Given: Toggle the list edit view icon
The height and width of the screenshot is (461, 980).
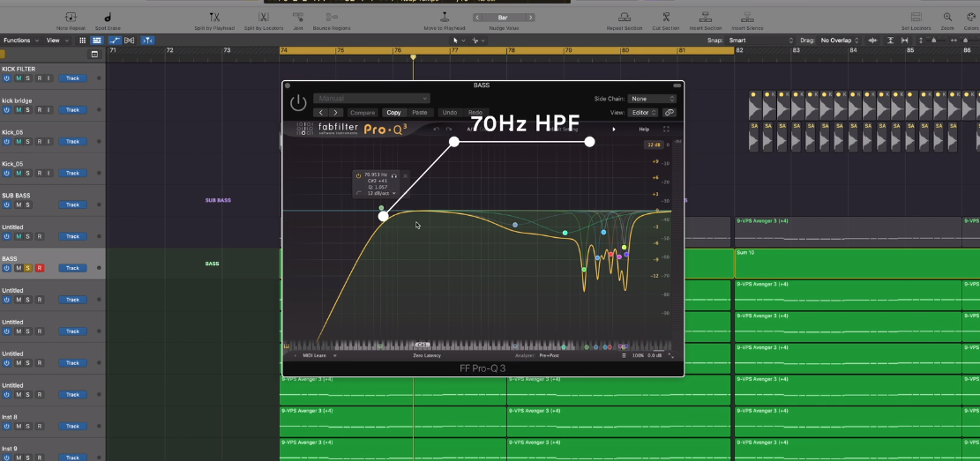Looking at the screenshot, I should (x=97, y=40).
